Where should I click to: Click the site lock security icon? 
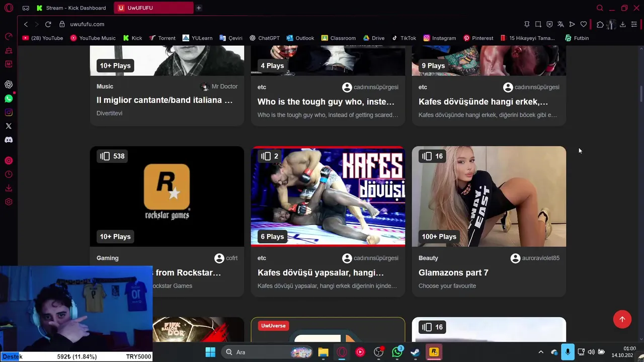point(62,24)
